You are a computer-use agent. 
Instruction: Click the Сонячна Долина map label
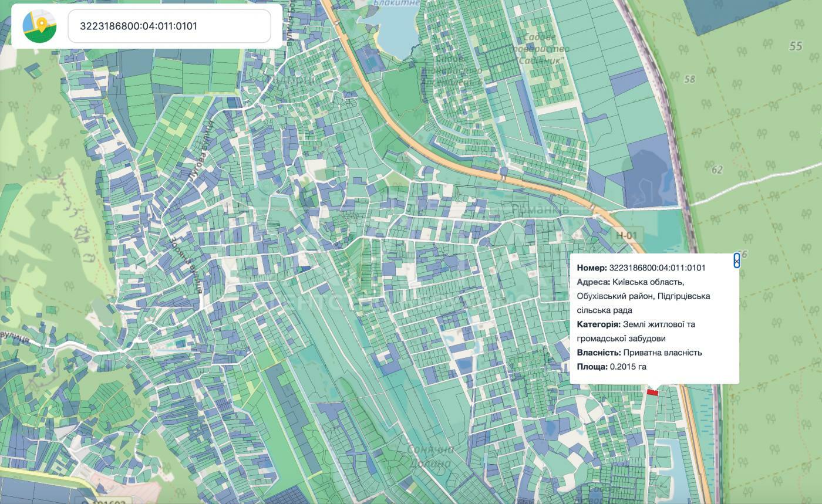coord(432,456)
